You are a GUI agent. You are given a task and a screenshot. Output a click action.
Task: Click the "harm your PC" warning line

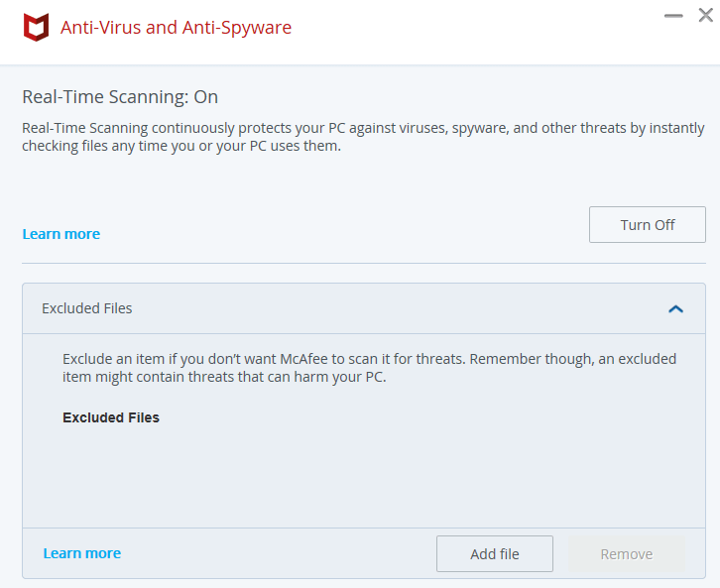click(224, 377)
